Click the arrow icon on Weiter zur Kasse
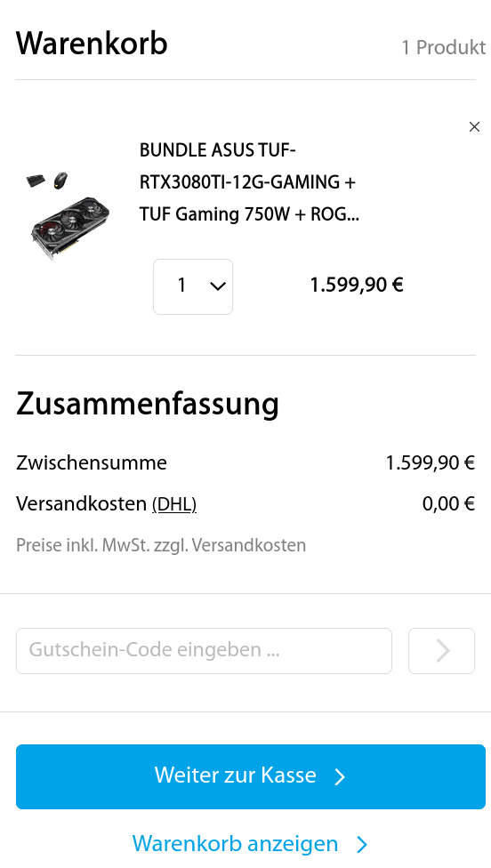Viewport: 491px width, 868px height. click(340, 776)
